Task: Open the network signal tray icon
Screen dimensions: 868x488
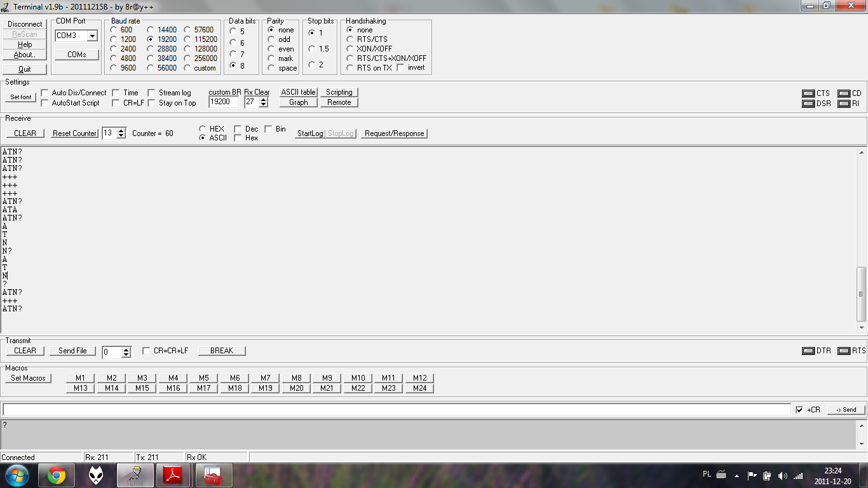Action: 798,475
